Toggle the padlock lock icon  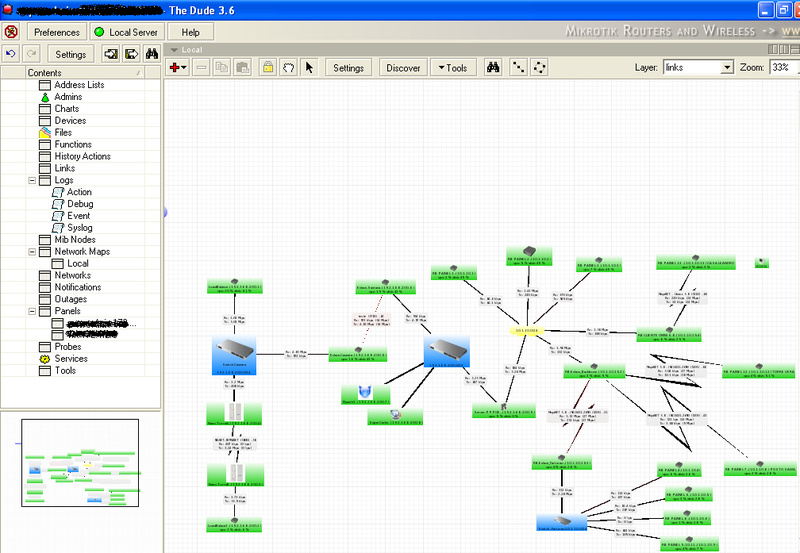(x=268, y=67)
